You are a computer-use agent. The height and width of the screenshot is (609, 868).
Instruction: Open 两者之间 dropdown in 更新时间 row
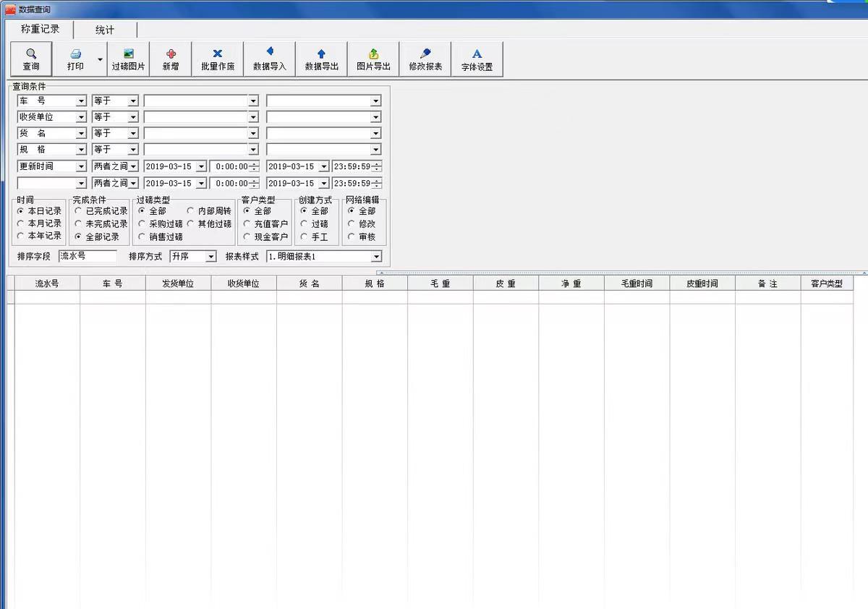click(133, 166)
